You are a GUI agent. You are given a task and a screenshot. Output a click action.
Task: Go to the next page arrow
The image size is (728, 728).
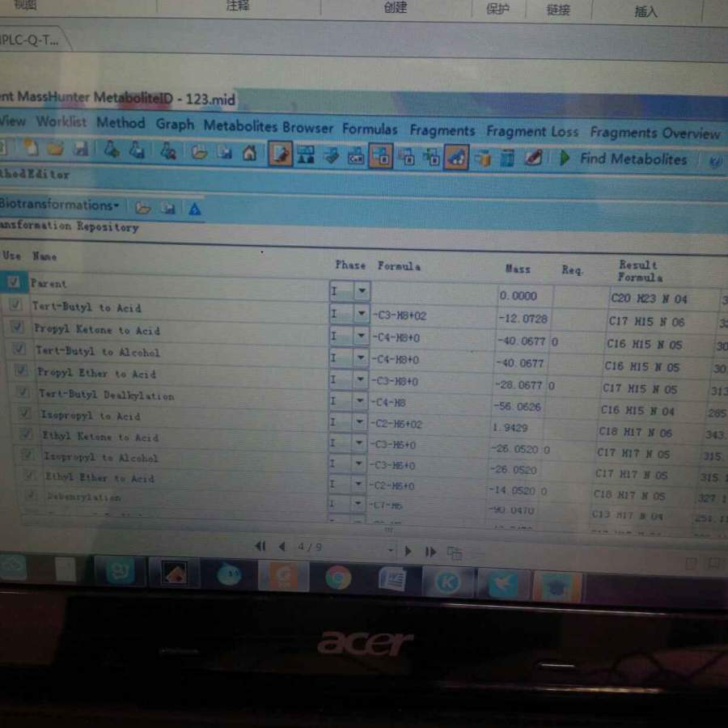408,551
